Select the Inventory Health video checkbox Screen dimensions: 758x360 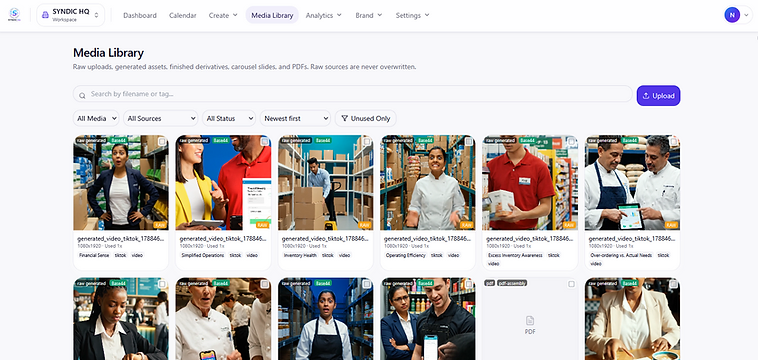click(367, 142)
